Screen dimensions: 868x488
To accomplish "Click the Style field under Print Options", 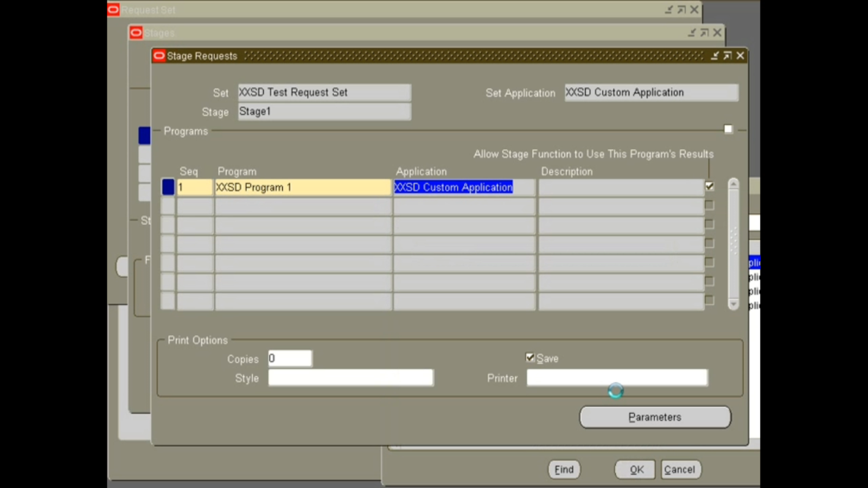I will pos(350,377).
